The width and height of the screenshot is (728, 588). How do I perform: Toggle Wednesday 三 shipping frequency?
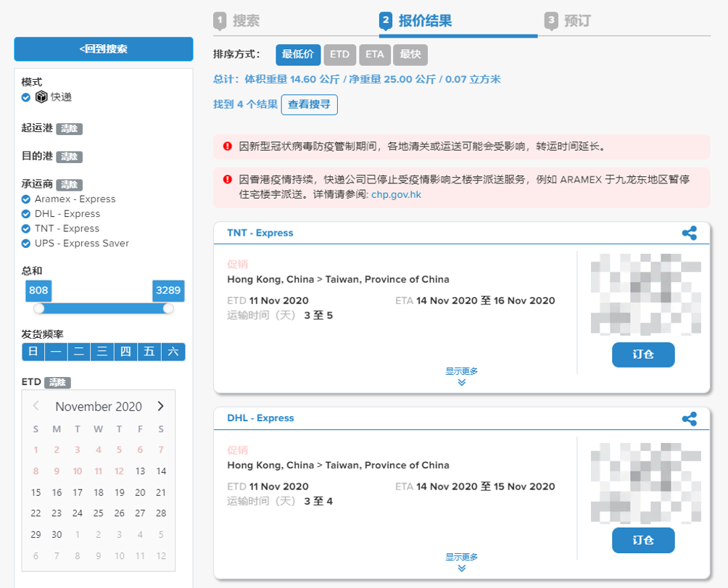pos(103,352)
